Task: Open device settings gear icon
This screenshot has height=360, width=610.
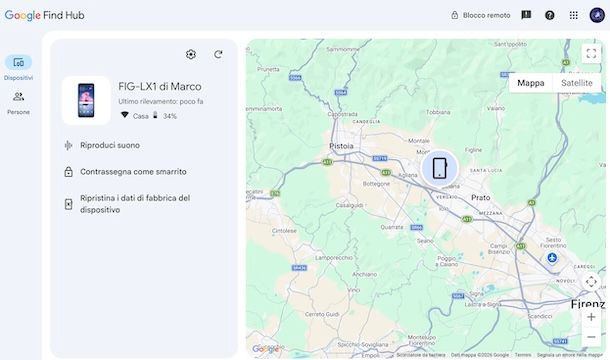Action: (191, 54)
